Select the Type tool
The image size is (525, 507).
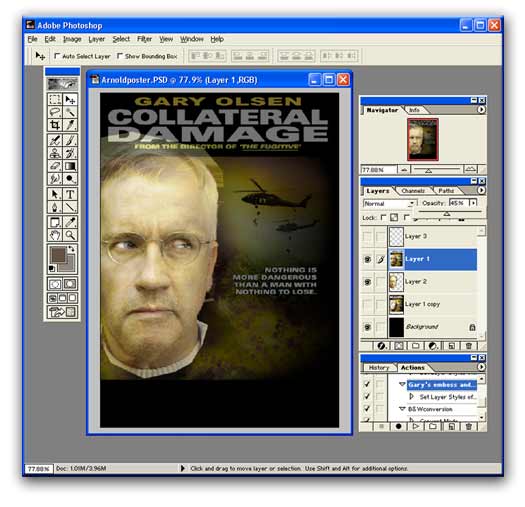tap(70, 194)
